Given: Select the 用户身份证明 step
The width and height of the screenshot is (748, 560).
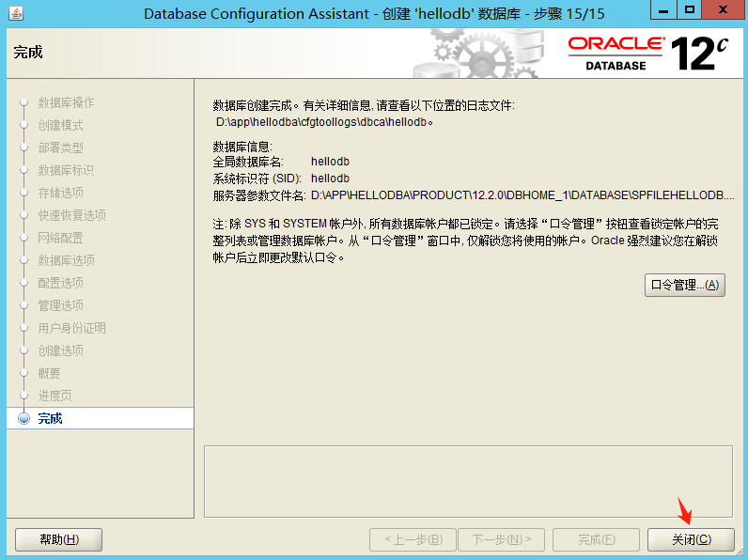Looking at the screenshot, I should click(x=71, y=328).
